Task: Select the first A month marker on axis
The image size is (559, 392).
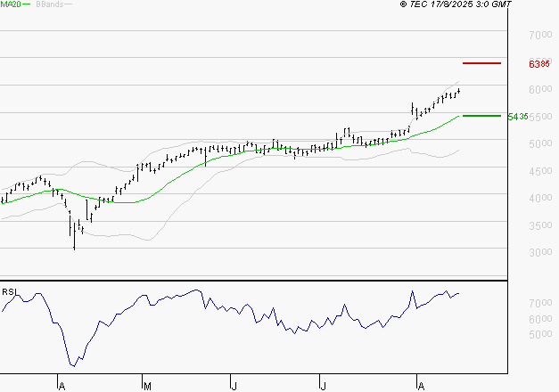Action: 62,385
